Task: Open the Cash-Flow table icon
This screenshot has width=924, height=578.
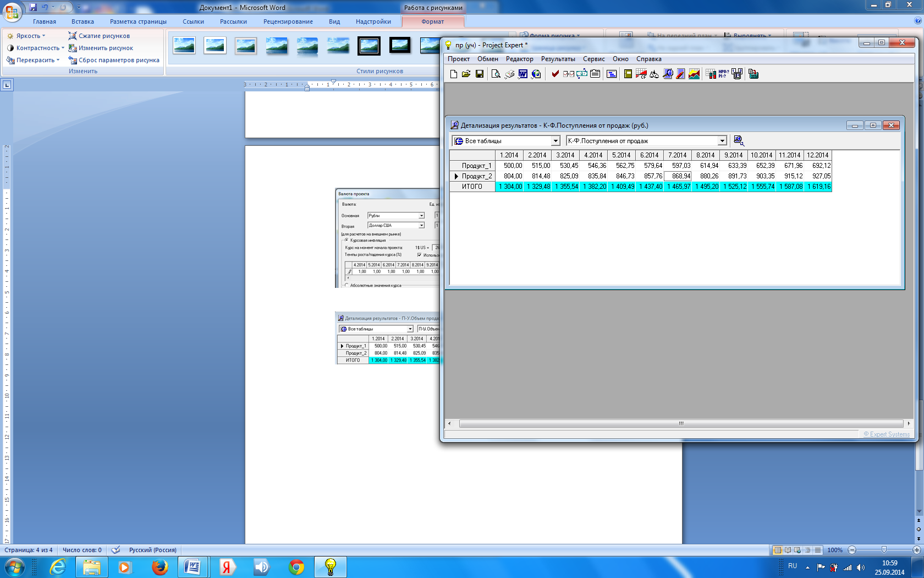Action: point(641,74)
